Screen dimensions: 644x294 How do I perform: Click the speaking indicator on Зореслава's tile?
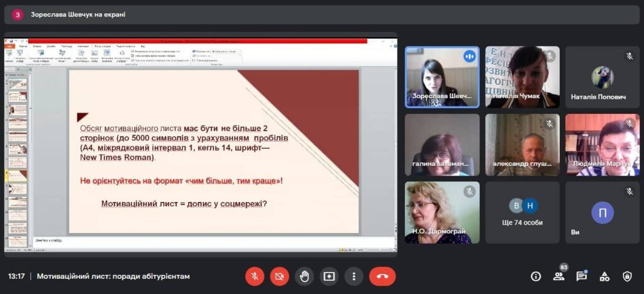coord(469,57)
